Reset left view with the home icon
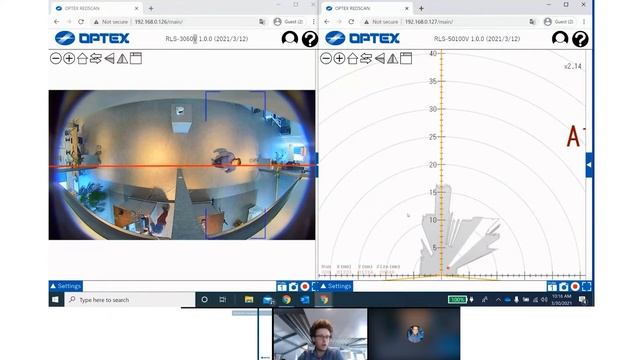The width and height of the screenshot is (640, 360). coord(82,58)
